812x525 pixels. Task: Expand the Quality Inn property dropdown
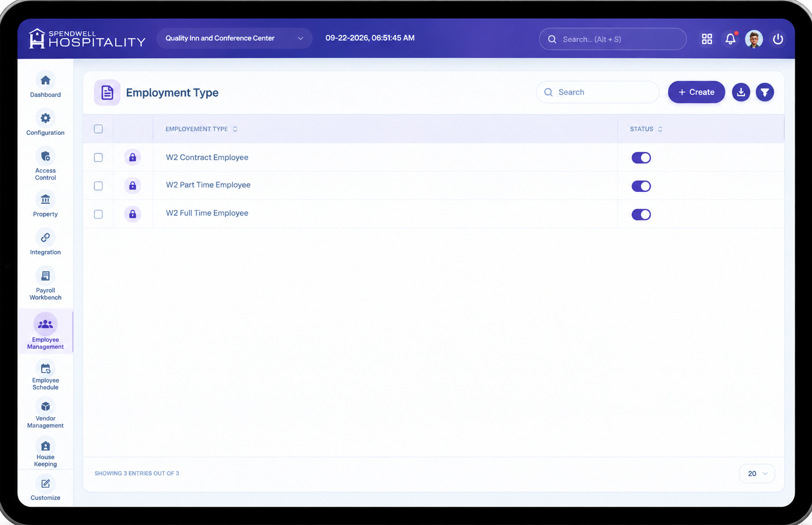pyautogui.click(x=234, y=38)
